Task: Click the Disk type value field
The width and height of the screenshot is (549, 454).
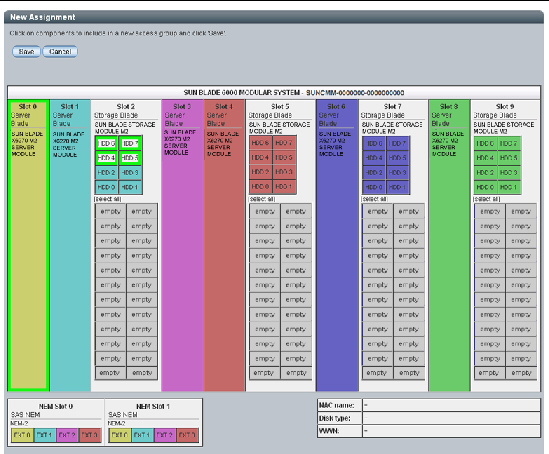Action: [x=451, y=418]
